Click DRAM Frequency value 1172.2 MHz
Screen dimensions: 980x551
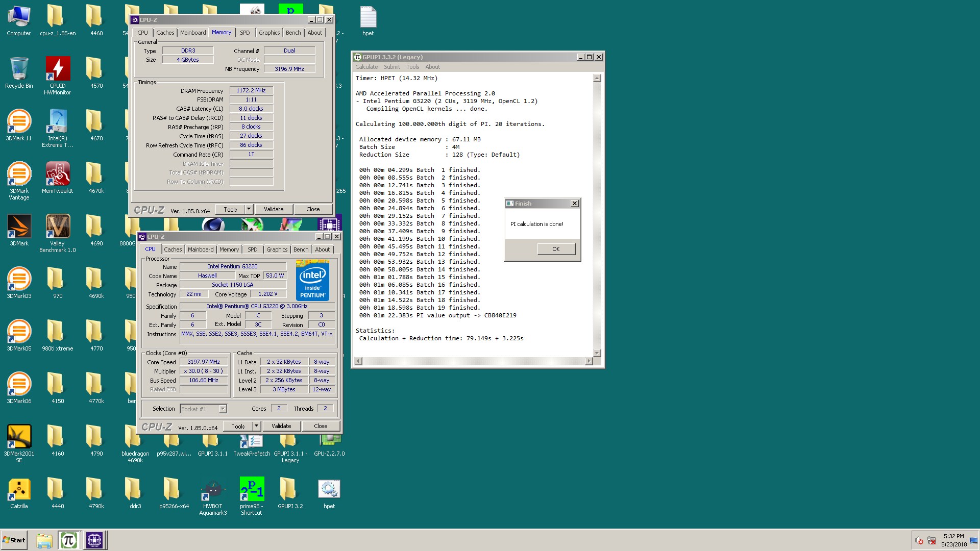click(251, 90)
